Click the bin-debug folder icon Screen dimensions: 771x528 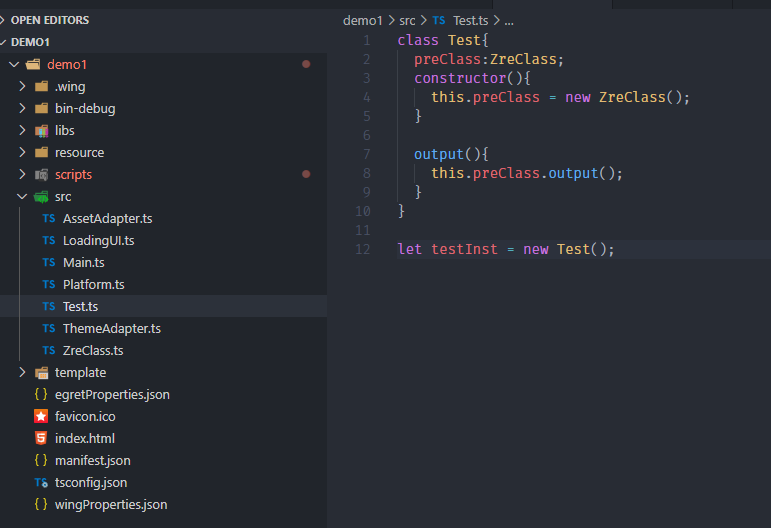41,108
